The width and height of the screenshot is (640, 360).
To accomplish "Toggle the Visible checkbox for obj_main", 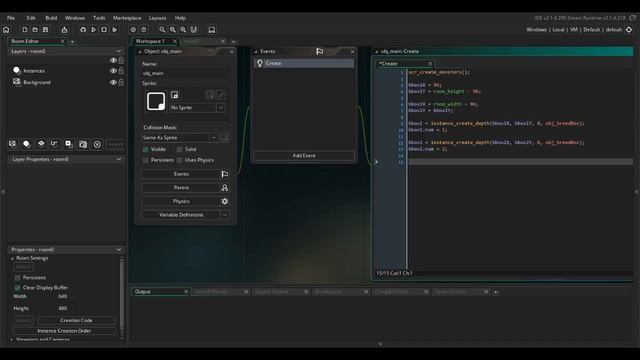I will (x=146, y=149).
